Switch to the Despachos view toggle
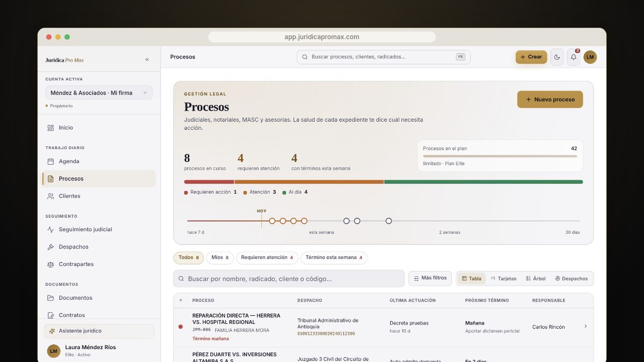 pos(572,278)
